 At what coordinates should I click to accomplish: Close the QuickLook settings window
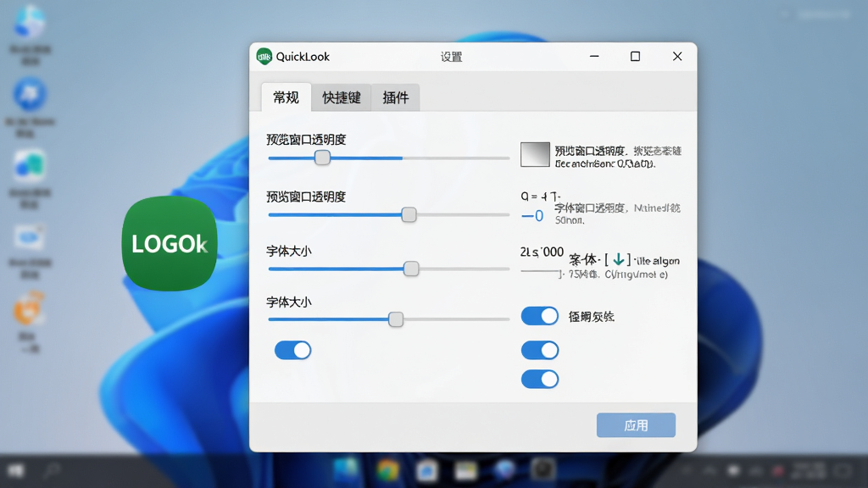(x=677, y=57)
